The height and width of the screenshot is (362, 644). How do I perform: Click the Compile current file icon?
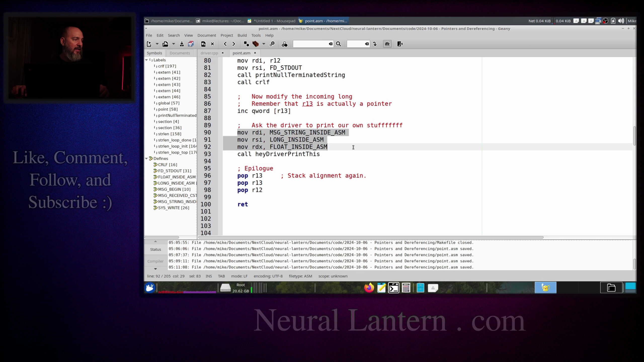point(246,44)
